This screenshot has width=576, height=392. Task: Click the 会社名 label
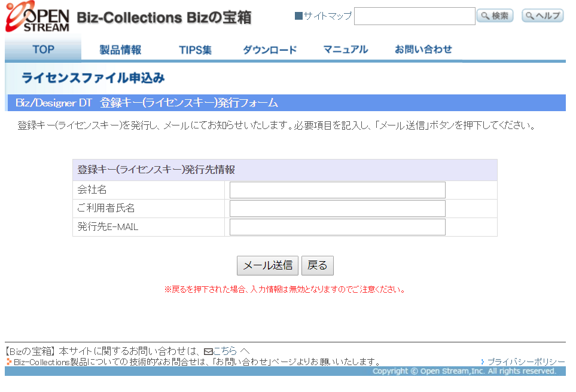(x=92, y=189)
